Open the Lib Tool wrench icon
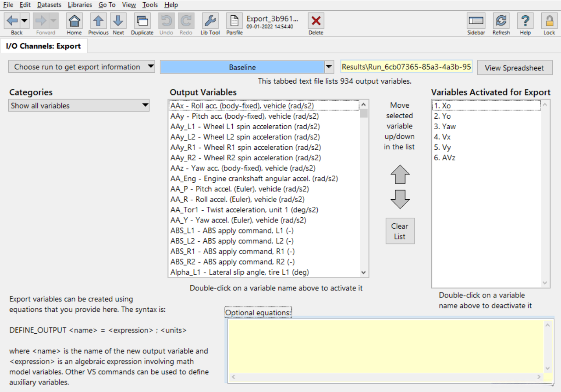 (x=210, y=21)
